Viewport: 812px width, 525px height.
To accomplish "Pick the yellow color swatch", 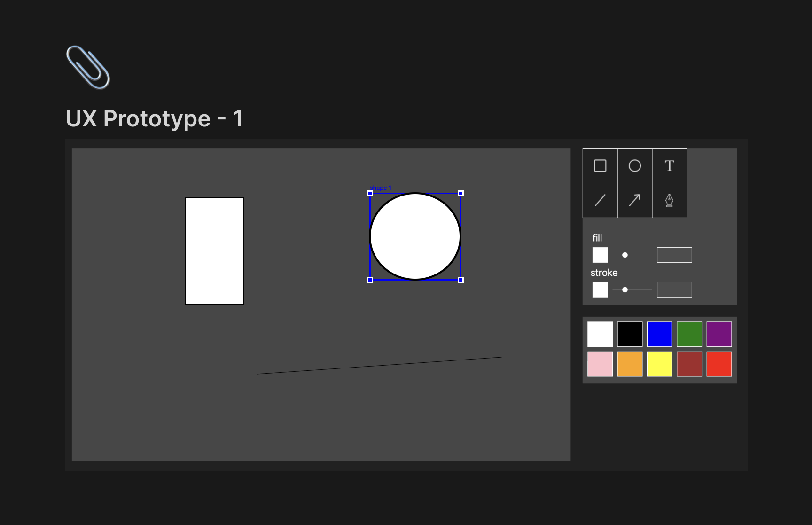I will pyautogui.click(x=659, y=364).
